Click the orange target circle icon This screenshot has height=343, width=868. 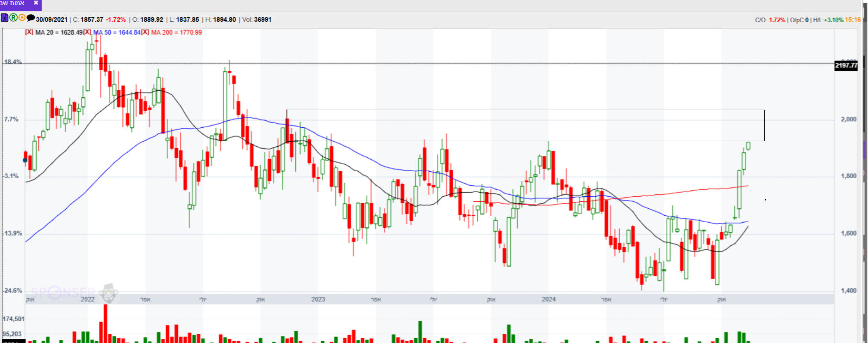click(x=22, y=18)
